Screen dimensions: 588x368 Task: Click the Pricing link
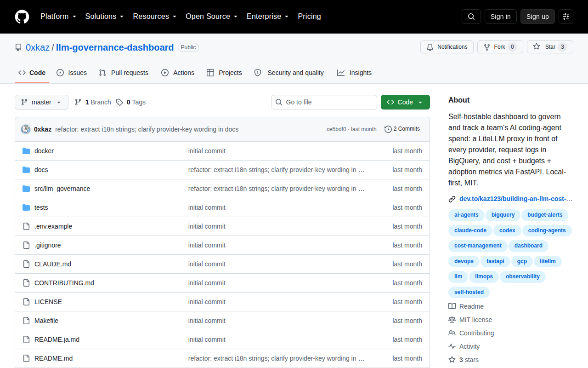[310, 17]
